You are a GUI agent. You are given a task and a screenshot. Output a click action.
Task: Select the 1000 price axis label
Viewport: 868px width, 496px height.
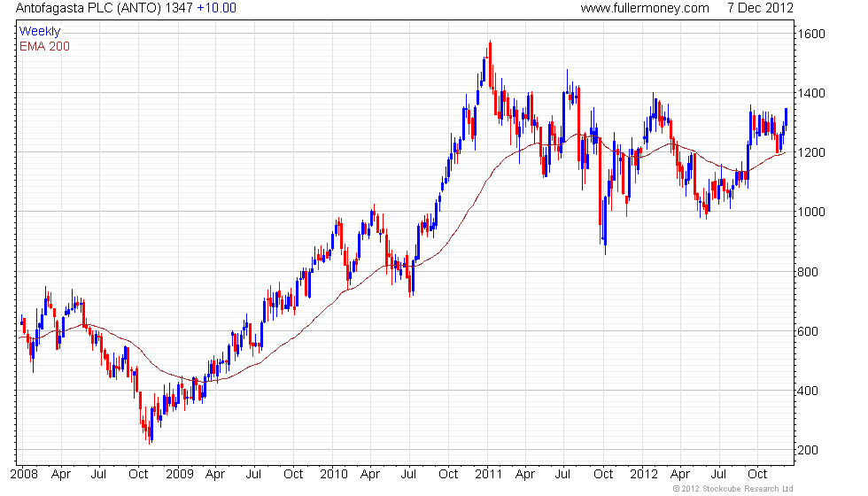coord(811,212)
